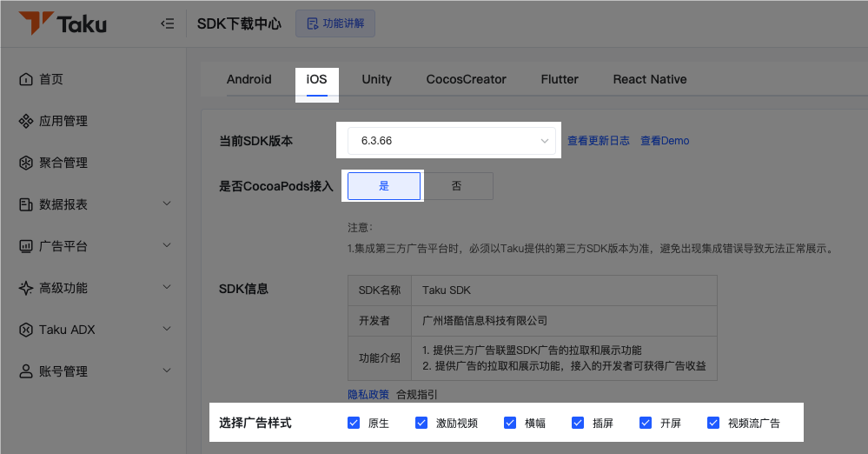Viewport: 868px width, 454px height.
Task: Click the 高级功能 sparkle icon
Action: [x=26, y=288]
